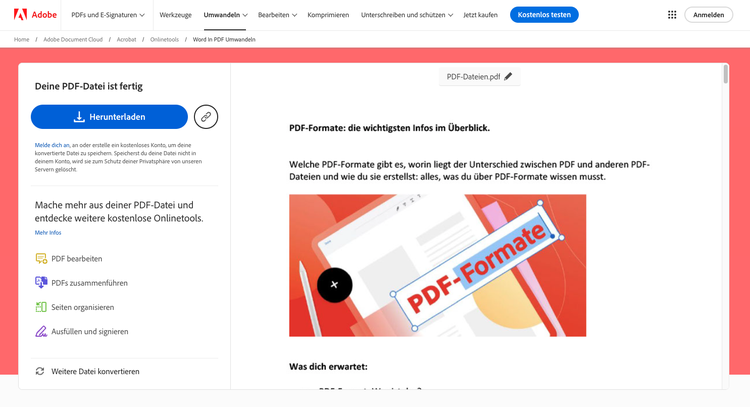This screenshot has height=407, width=750.
Task: Go to Werkzeuge in top navigation
Action: tap(176, 15)
